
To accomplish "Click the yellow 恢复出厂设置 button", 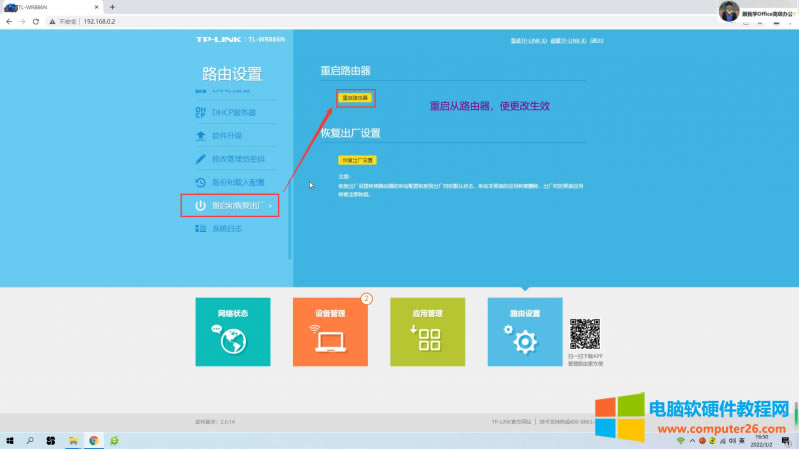I will click(x=357, y=160).
